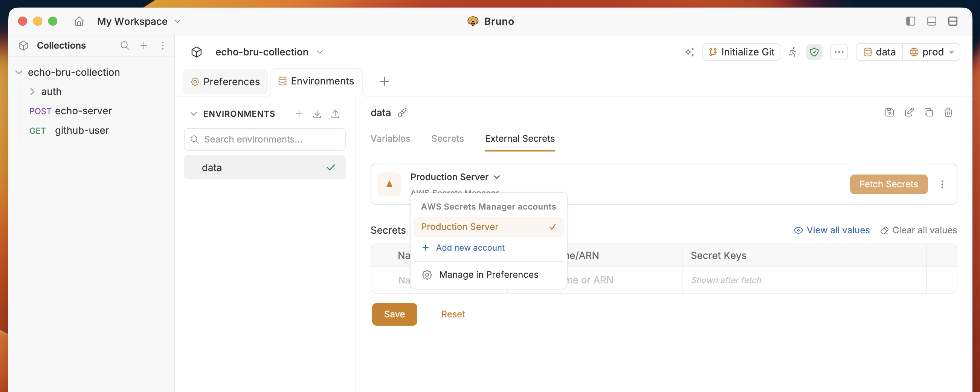Toggle View all values

(832, 230)
